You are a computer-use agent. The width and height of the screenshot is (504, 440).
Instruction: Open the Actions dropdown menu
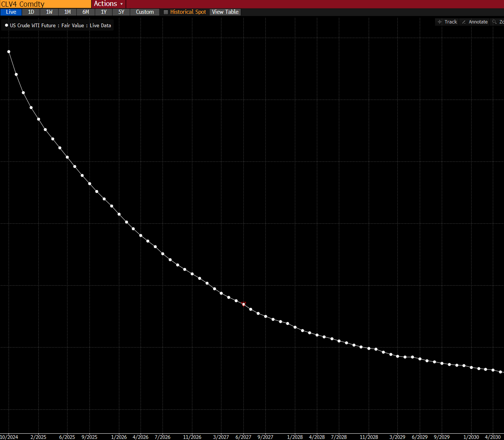108,4
